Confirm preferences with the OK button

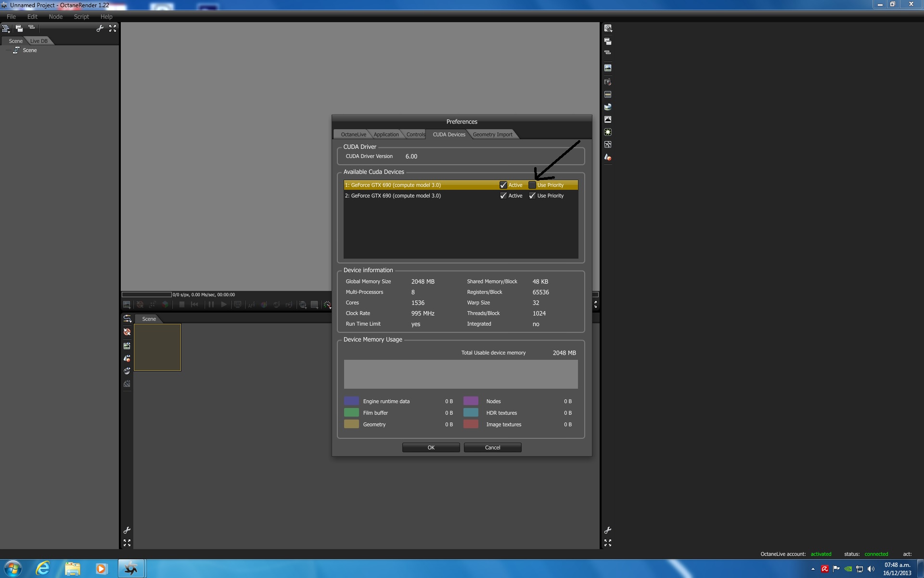[x=431, y=447]
